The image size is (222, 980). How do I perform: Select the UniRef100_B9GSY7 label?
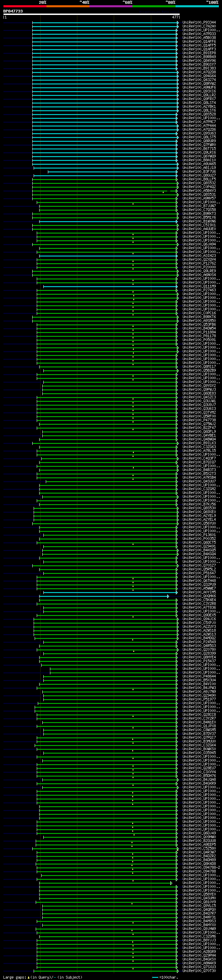[199, 64]
